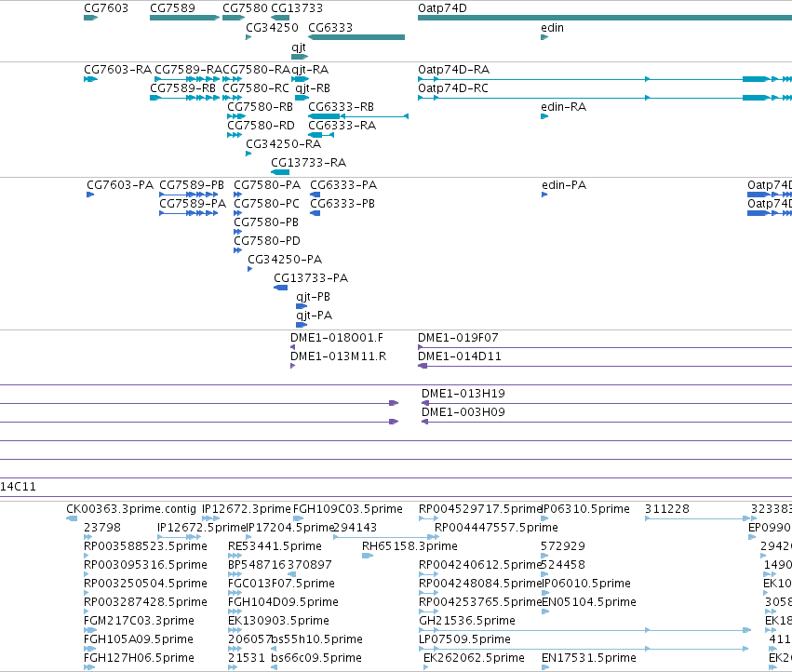Image resolution: width=792 pixels, height=672 pixels.
Task: Select EST EN05104.5prime
Action: [x=545, y=612]
